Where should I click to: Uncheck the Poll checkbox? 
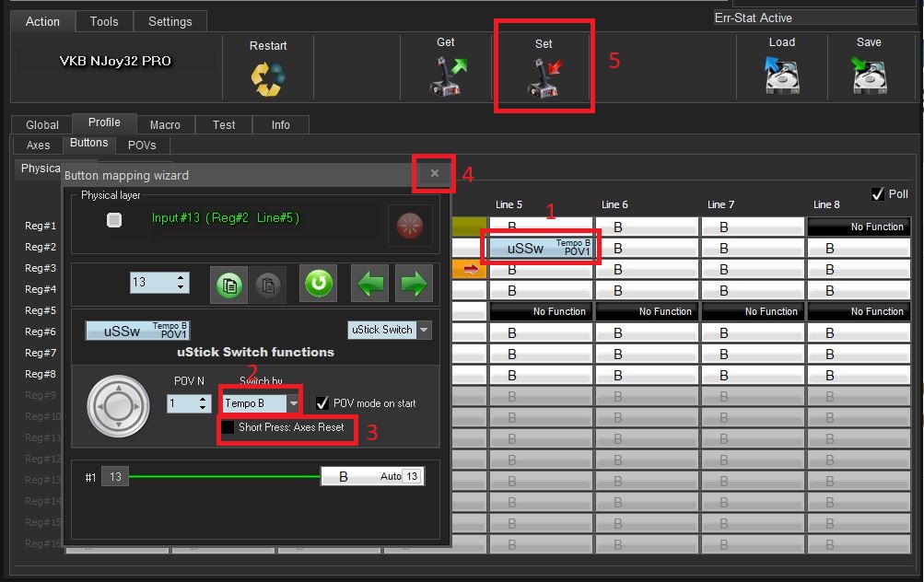pyautogui.click(x=877, y=194)
